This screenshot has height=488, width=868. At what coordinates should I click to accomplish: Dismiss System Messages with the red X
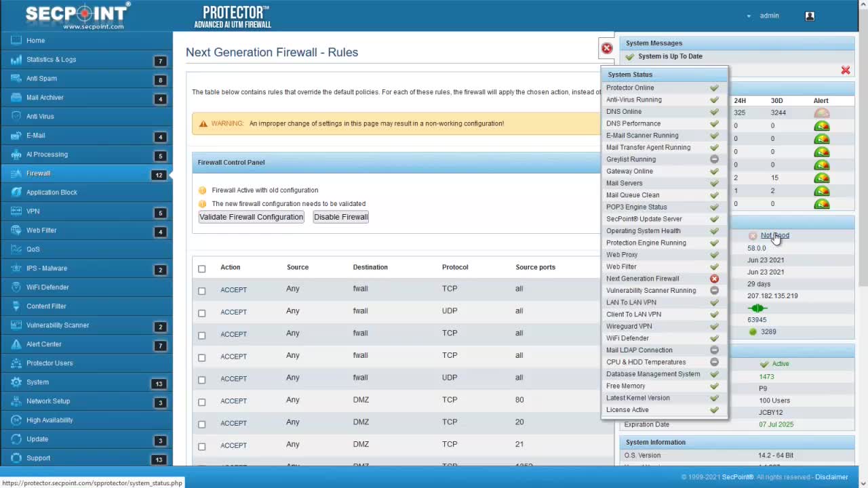tap(846, 70)
